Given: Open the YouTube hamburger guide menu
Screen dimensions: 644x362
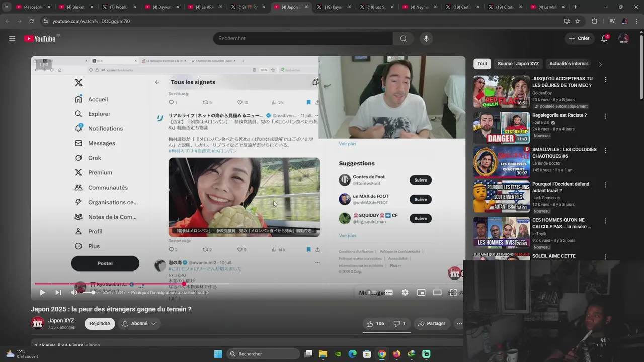Looking at the screenshot, I should 12,38.
